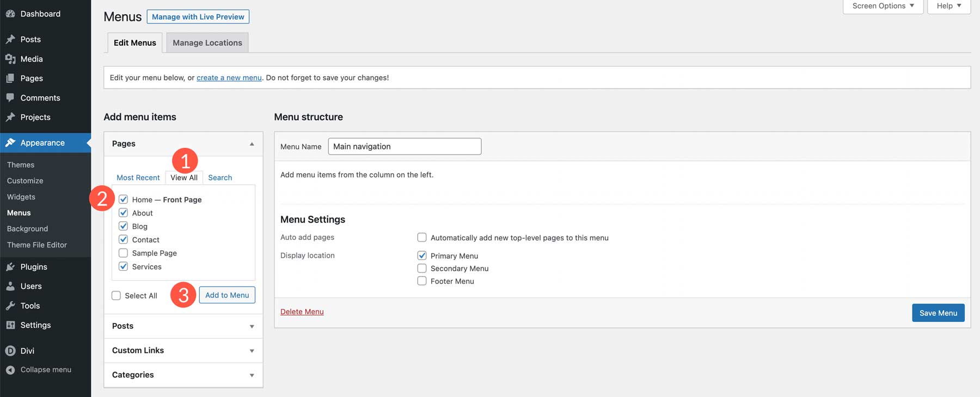The image size is (980, 397).
Task: Click the Tools wrench icon
Action: click(x=10, y=306)
